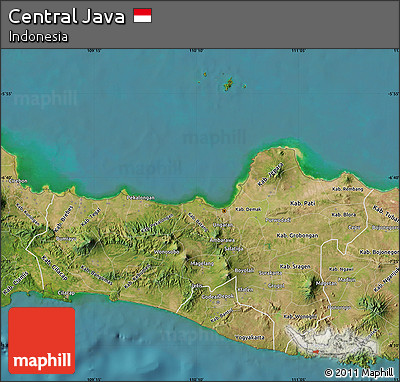Click the Central Java title
Screen dimensions: 400x382
click(x=67, y=16)
